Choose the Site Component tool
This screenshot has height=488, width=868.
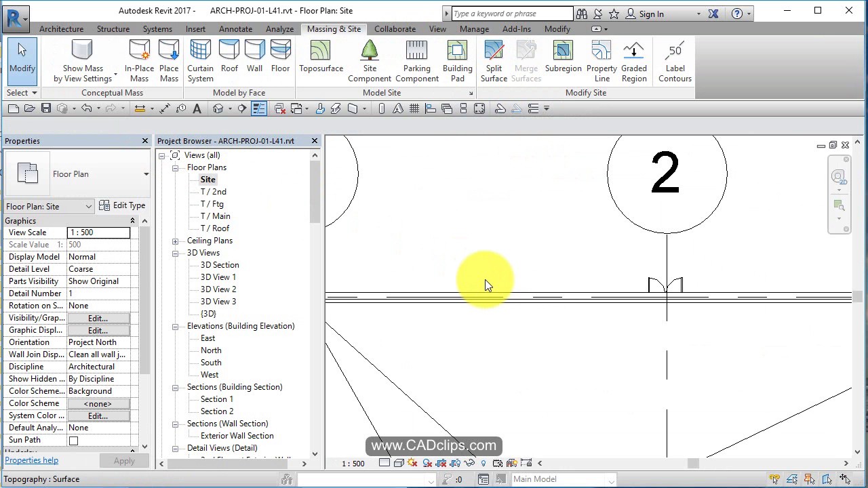[x=370, y=62]
